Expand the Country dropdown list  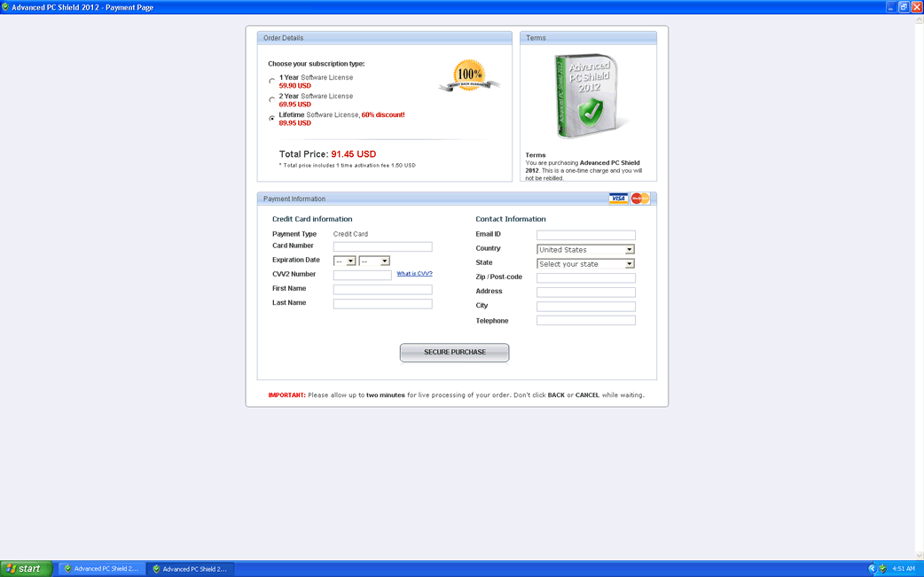coord(586,250)
